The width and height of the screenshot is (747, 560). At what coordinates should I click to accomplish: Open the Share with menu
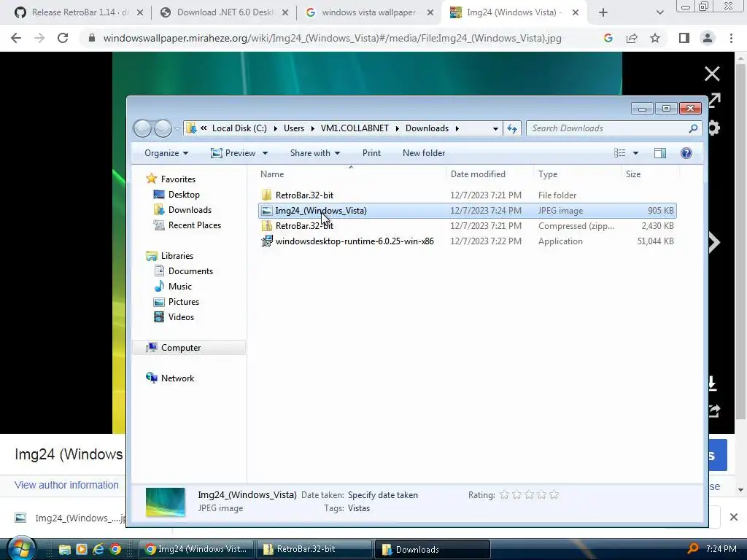click(315, 153)
